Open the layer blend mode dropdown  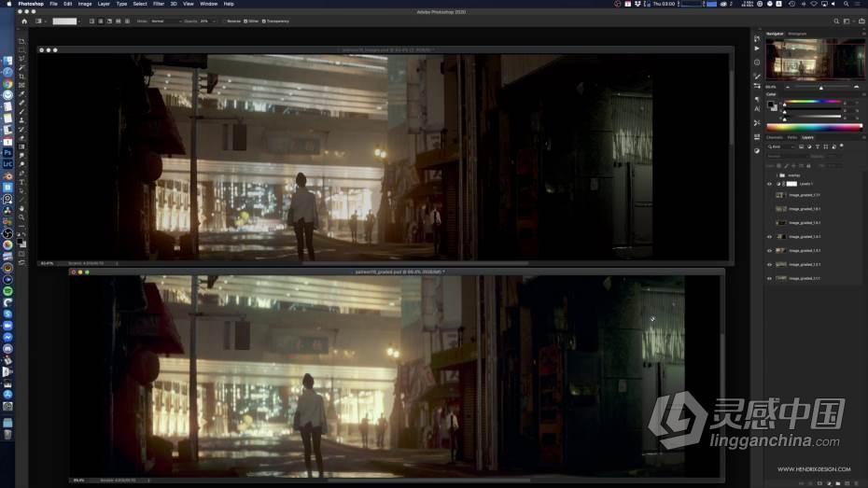click(x=788, y=156)
